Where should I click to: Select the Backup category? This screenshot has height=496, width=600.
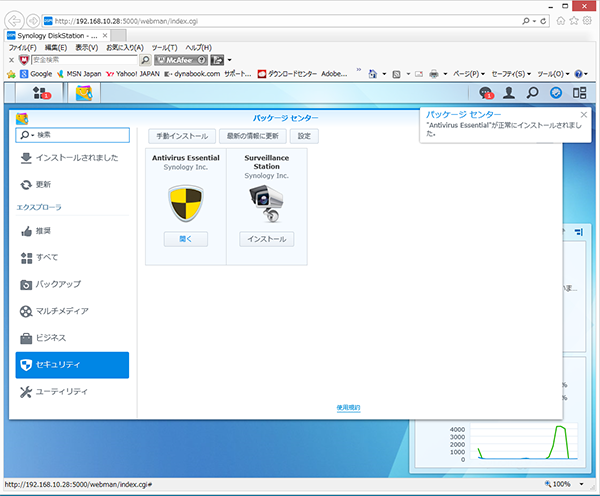point(72,284)
